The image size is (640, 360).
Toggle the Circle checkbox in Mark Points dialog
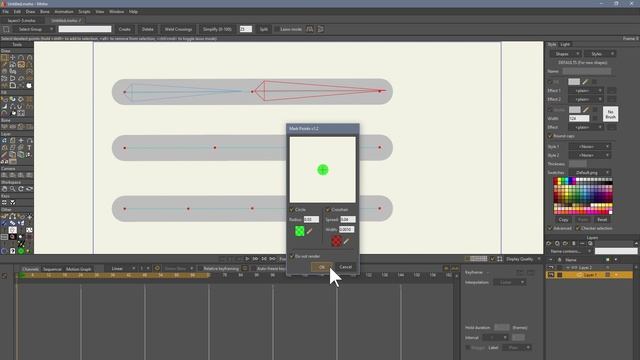292,209
